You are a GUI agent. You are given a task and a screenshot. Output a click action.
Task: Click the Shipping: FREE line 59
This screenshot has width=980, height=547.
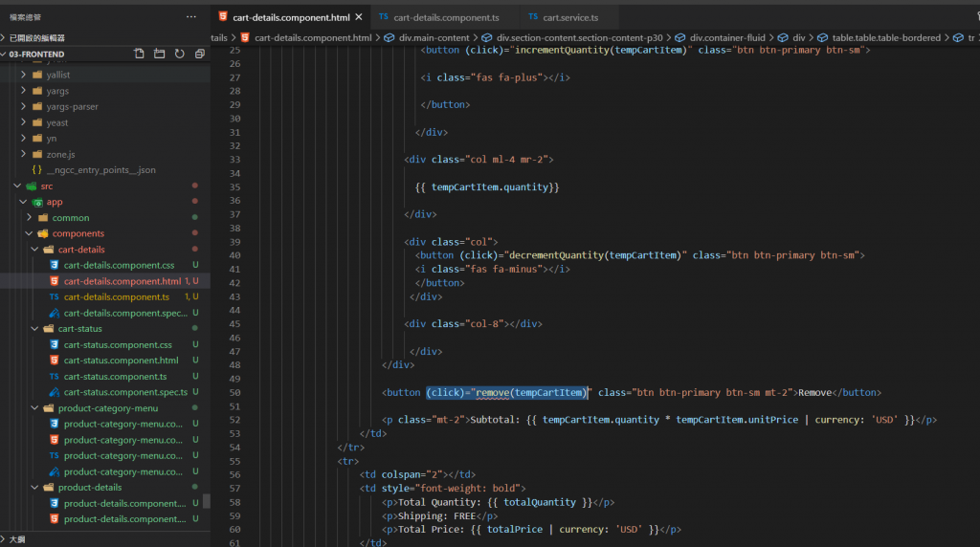click(440, 515)
